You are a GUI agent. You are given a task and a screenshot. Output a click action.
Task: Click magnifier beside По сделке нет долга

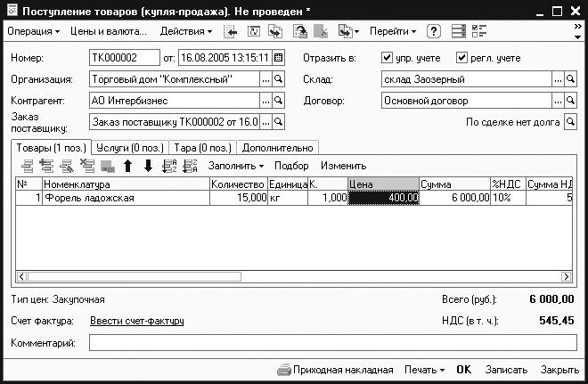[570, 122]
